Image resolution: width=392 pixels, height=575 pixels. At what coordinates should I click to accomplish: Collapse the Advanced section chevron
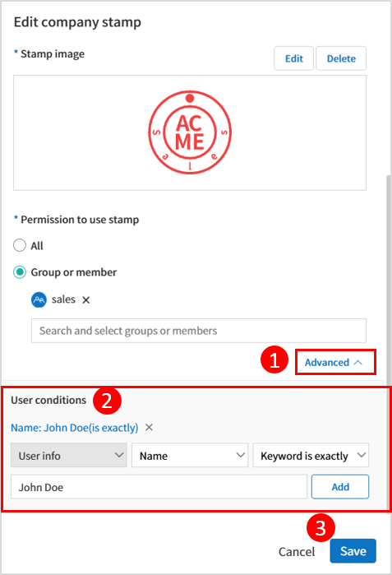pos(358,362)
